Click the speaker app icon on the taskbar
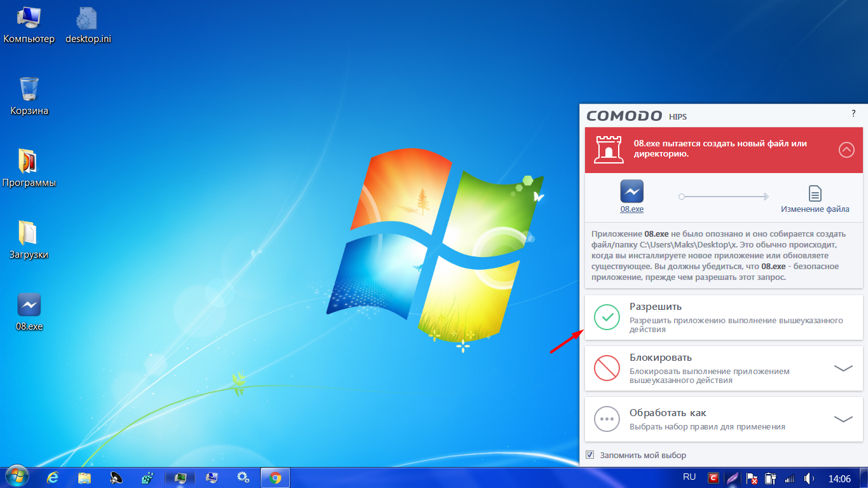The height and width of the screenshot is (488, 868). point(116,477)
